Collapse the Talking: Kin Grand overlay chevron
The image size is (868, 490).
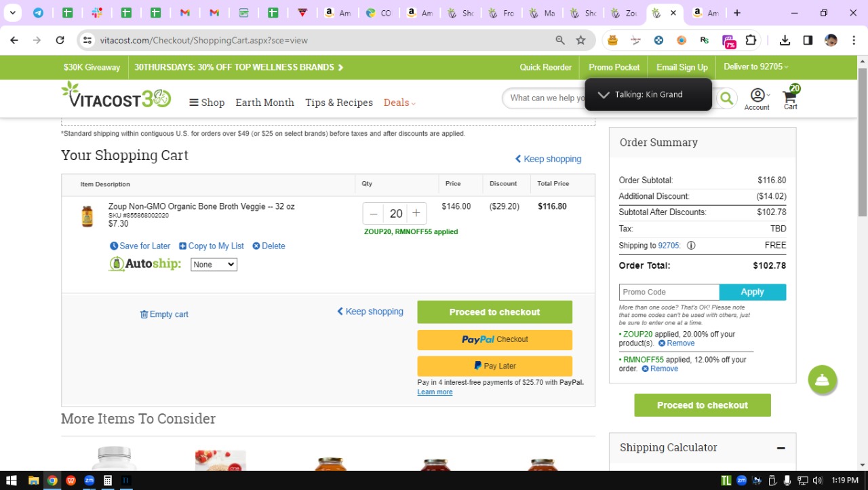(x=603, y=95)
